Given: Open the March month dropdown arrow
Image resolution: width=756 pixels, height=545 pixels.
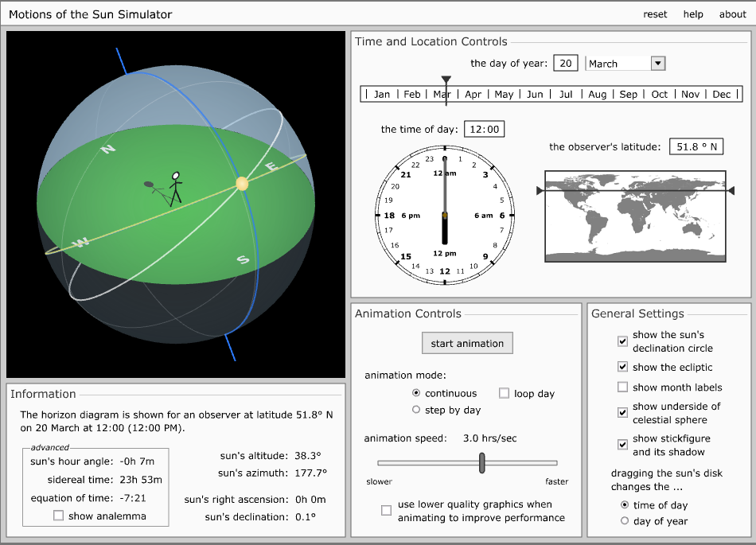Looking at the screenshot, I should pyautogui.click(x=657, y=64).
